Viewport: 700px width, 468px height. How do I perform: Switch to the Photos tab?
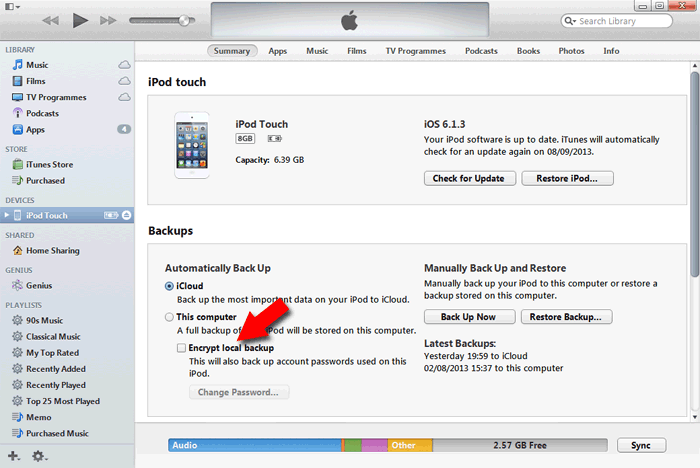571,50
